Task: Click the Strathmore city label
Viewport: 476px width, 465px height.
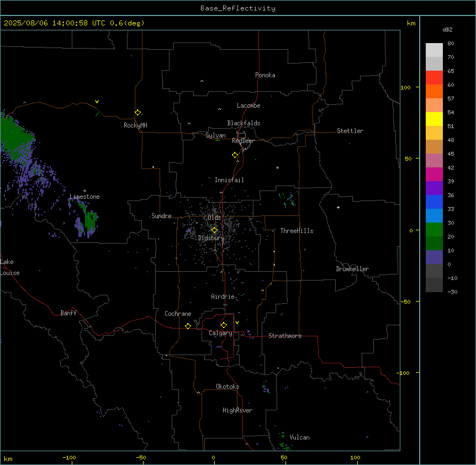Action: [285, 336]
